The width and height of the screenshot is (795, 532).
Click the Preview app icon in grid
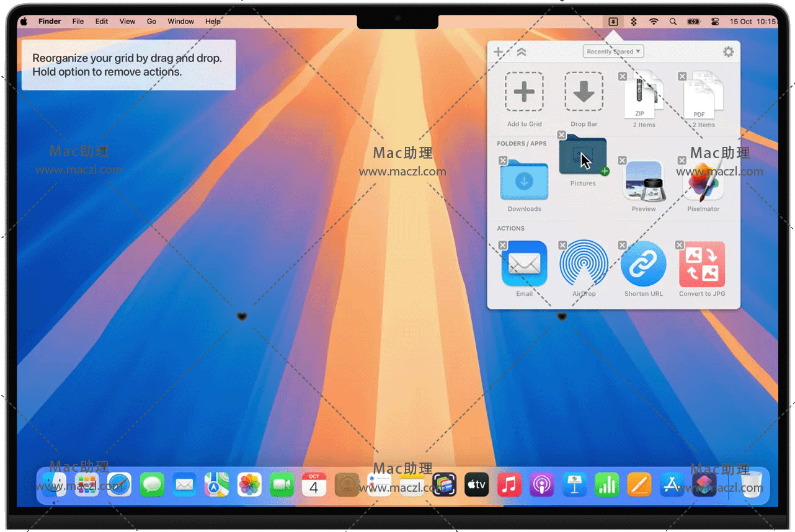pyautogui.click(x=644, y=181)
